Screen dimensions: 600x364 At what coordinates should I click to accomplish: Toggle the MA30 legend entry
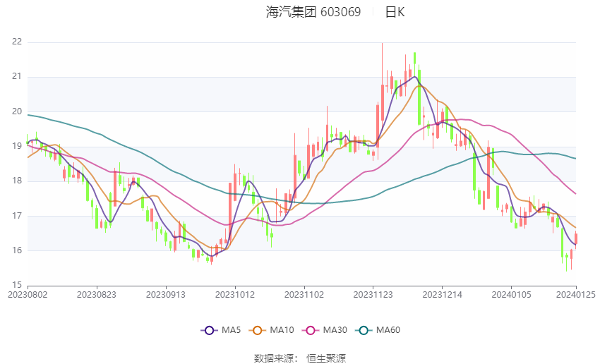point(325,330)
